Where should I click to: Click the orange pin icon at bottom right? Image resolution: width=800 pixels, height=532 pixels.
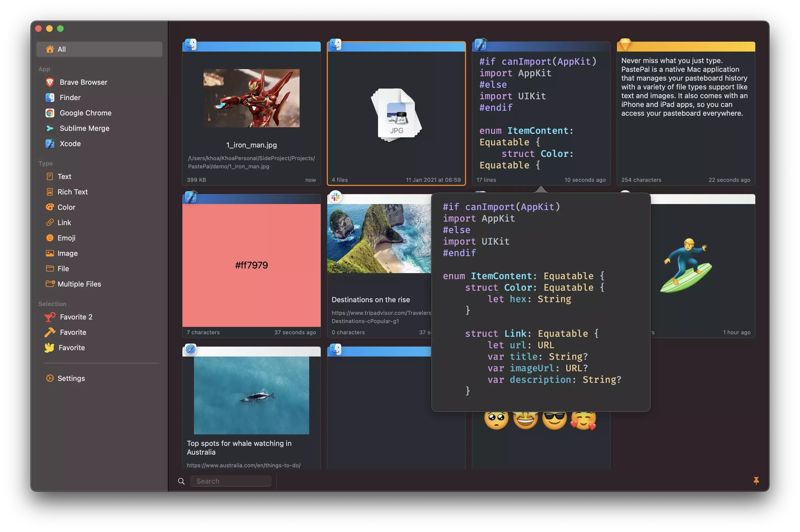point(756,480)
